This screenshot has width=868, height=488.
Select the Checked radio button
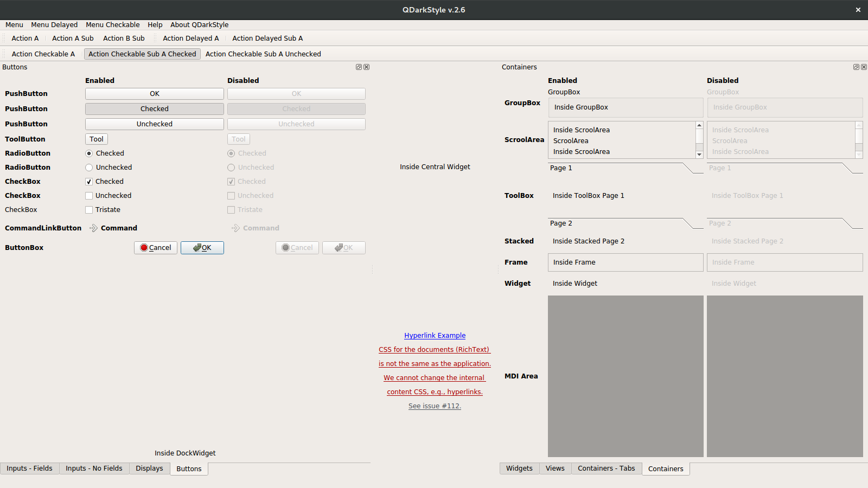(89, 153)
